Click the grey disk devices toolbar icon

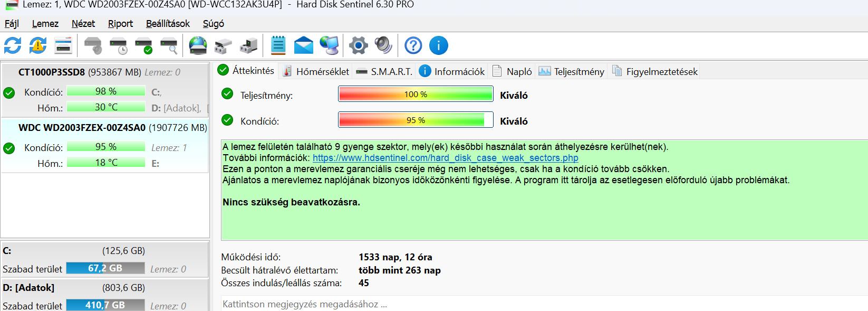(224, 45)
